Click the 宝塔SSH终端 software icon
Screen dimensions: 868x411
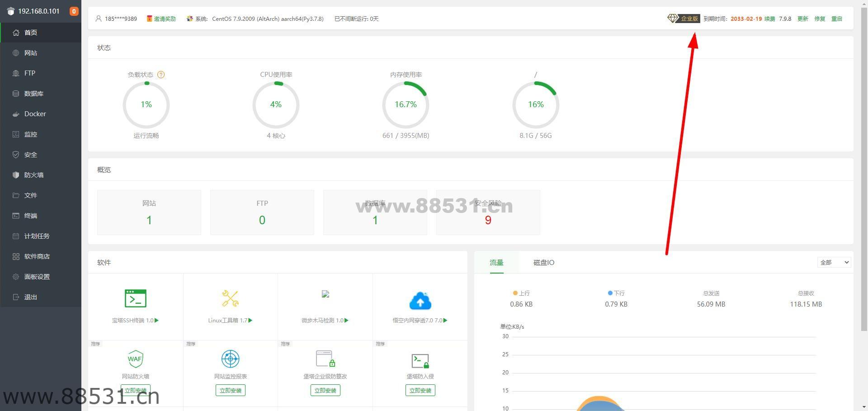tap(136, 298)
